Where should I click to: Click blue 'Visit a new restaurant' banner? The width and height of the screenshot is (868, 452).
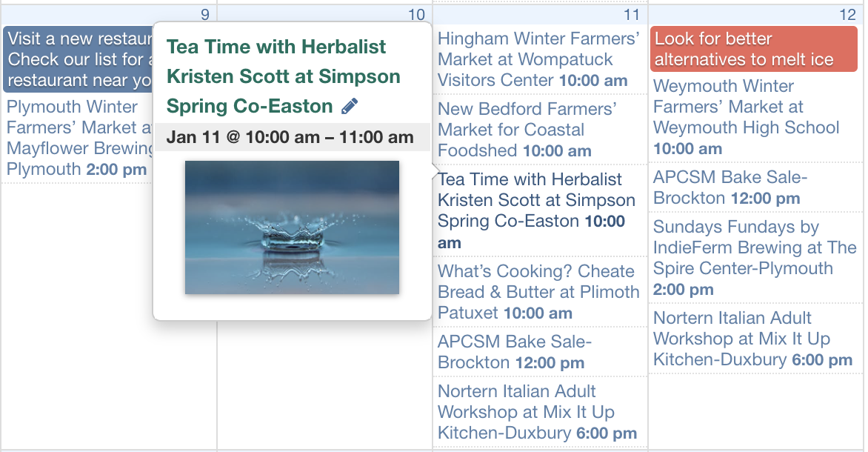pyautogui.click(x=78, y=59)
